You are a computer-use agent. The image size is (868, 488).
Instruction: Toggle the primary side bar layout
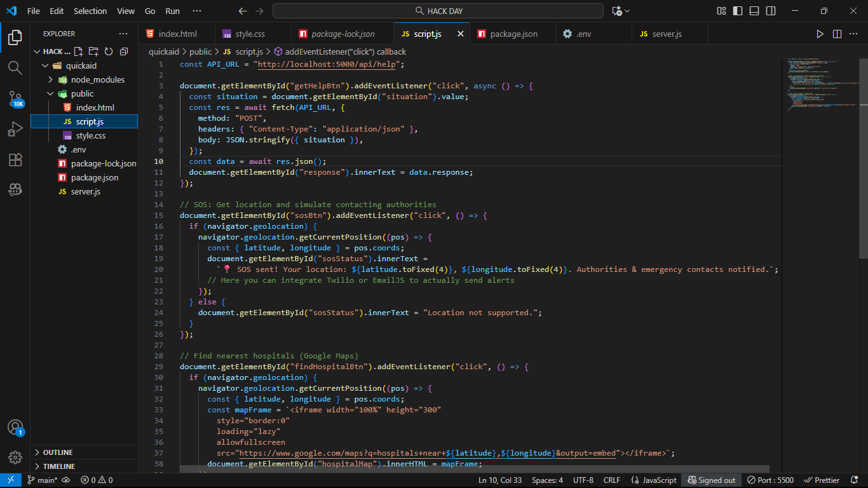coord(737,11)
